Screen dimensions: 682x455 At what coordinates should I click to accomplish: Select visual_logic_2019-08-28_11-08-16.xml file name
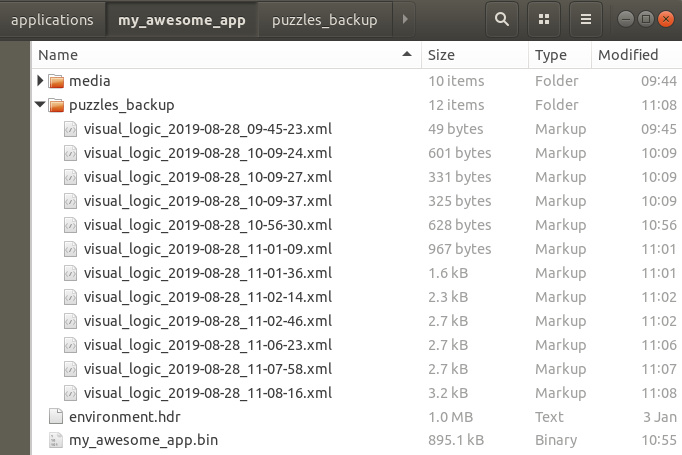[x=208, y=393]
